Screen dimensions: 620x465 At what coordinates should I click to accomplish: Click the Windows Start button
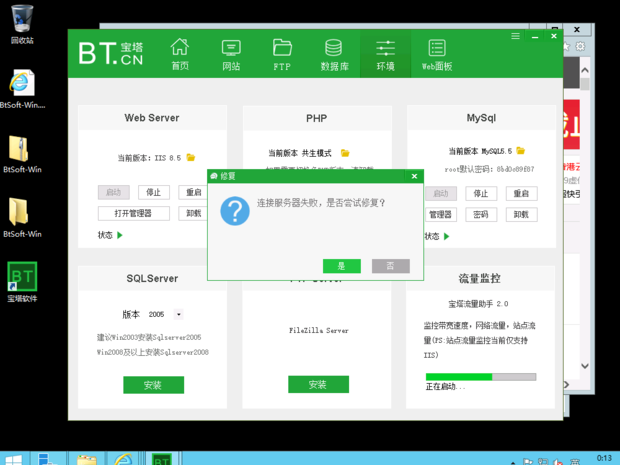[13, 459]
